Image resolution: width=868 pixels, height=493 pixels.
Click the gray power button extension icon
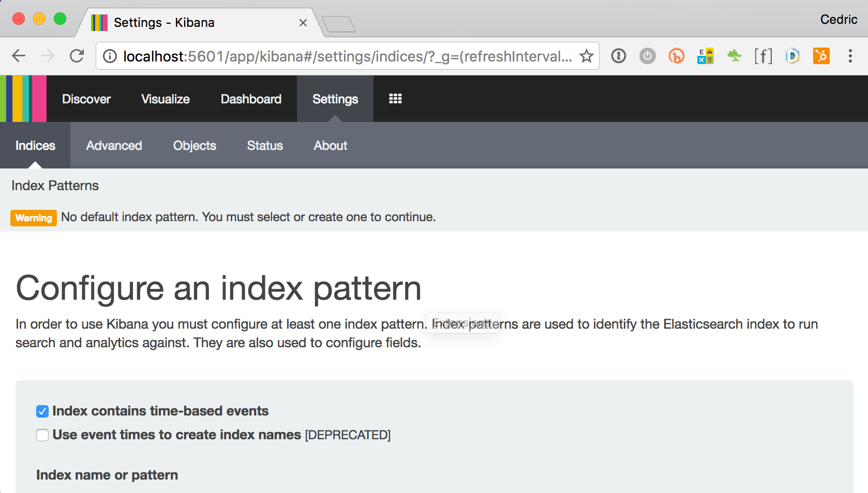point(647,56)
